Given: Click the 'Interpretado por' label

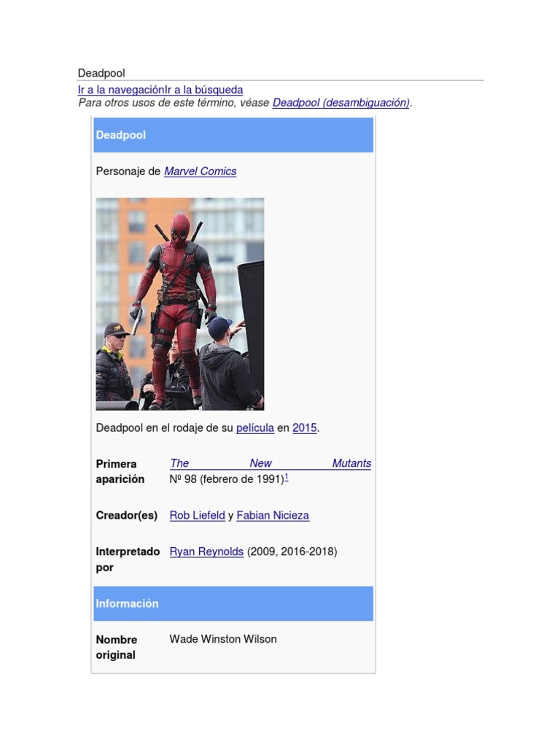Looking at the screenshot, I should pyautogui.click(x=128, y=560).
